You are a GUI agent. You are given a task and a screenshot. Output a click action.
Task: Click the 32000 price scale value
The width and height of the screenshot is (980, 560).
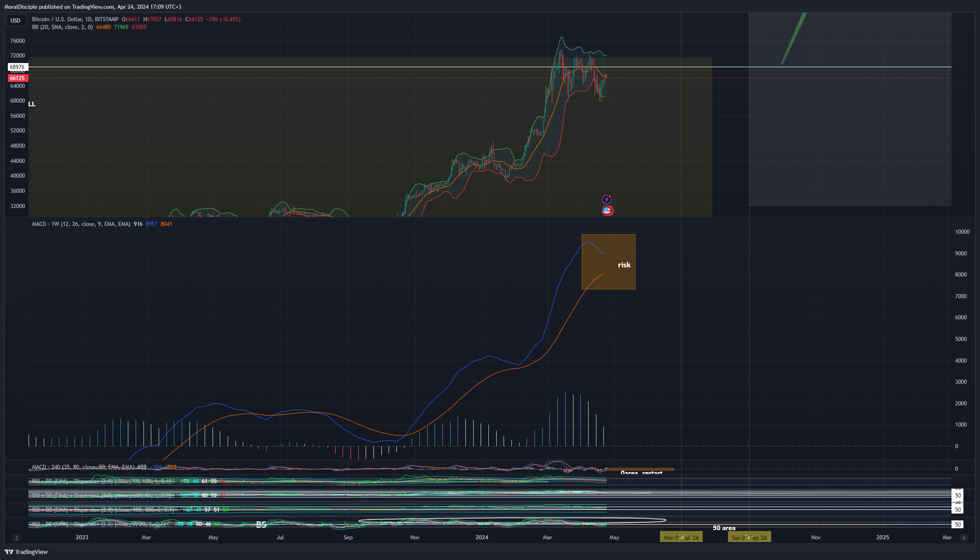point(17,206)
